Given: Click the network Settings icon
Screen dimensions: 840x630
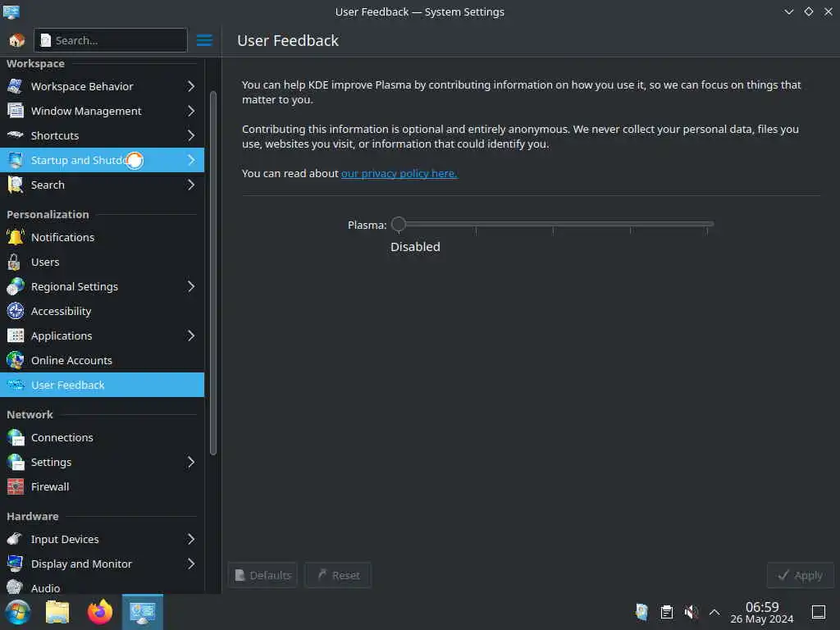Looking at the screenshot, I should tap(15, 462).
